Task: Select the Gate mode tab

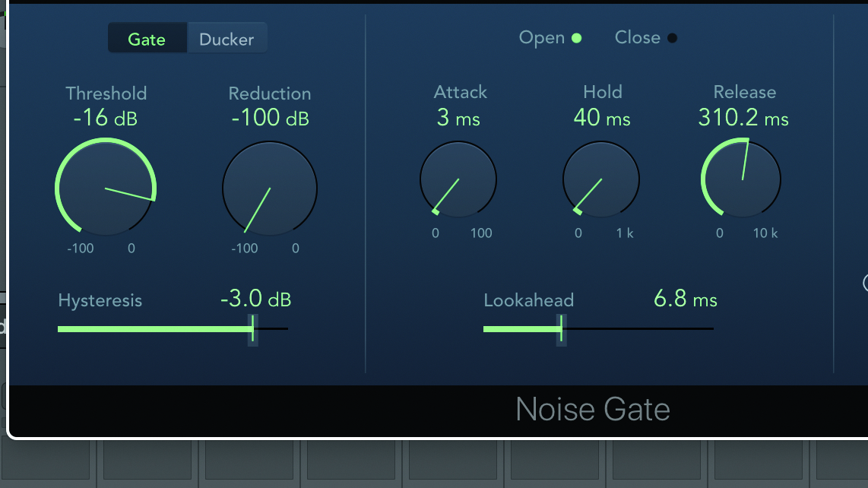Action: pos(147,40)
